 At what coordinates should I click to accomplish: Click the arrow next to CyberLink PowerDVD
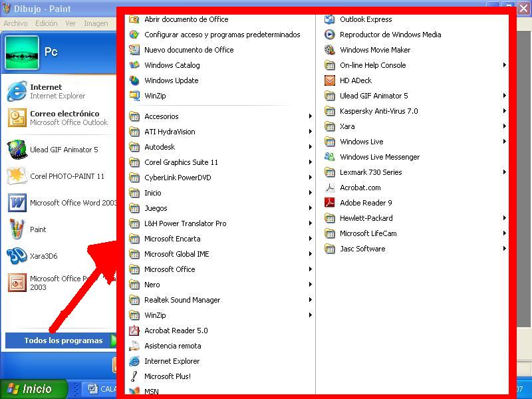tap(310, 178)
